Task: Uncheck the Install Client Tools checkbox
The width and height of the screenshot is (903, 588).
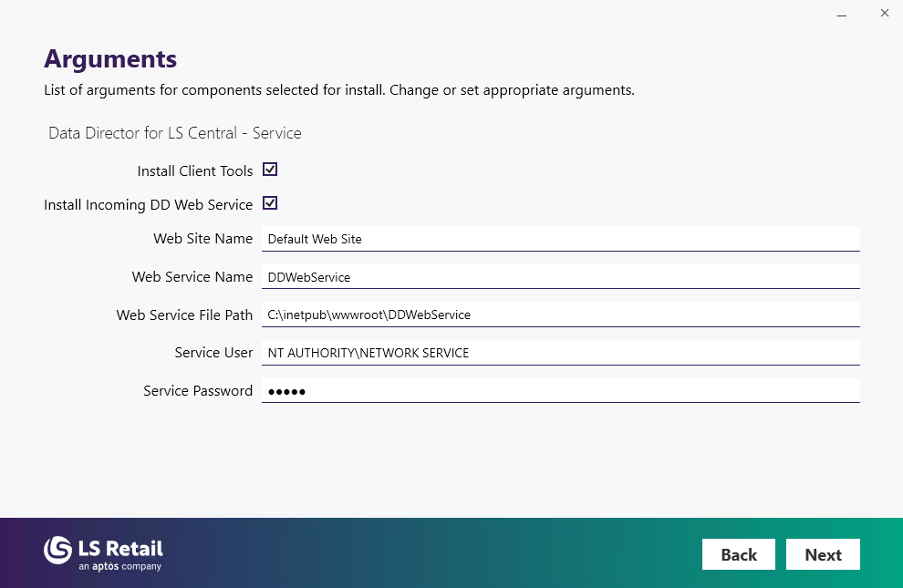Action: tap(270, 170)
